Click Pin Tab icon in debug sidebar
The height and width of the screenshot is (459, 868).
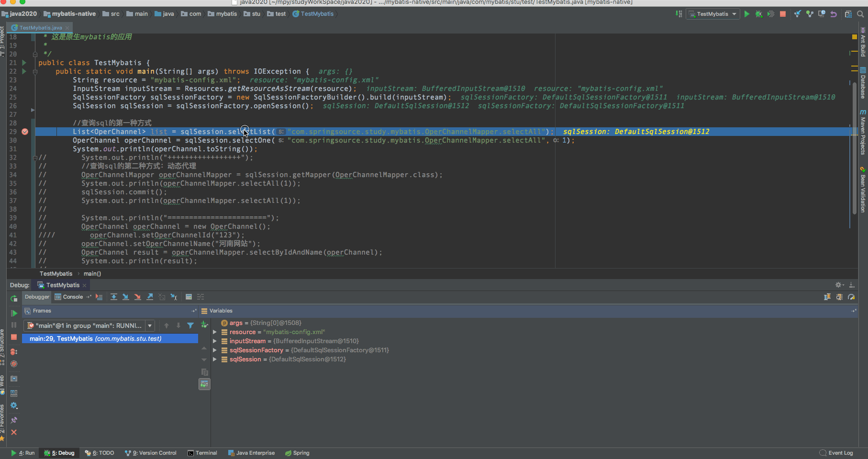(x=14, y=420)
